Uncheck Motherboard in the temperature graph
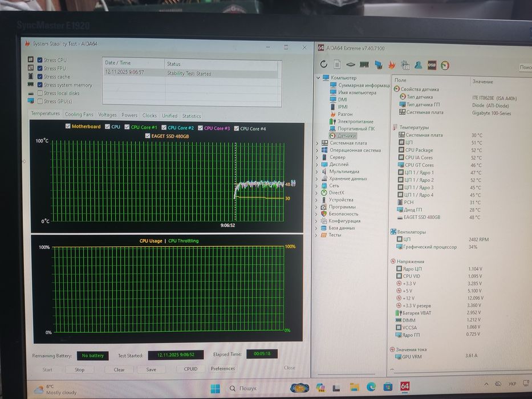The width and height of the screenshot is (532, 399). click(x=67, y=126)
